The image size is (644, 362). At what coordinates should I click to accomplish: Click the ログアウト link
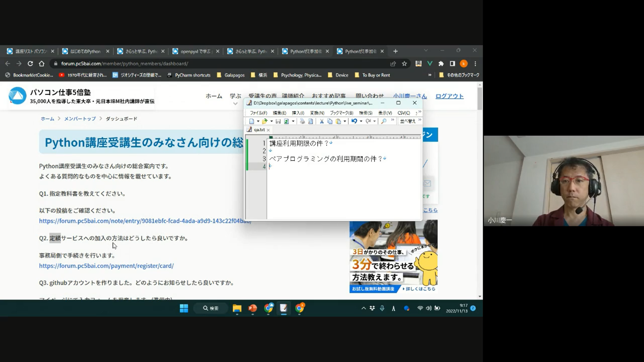coord(449,96)
